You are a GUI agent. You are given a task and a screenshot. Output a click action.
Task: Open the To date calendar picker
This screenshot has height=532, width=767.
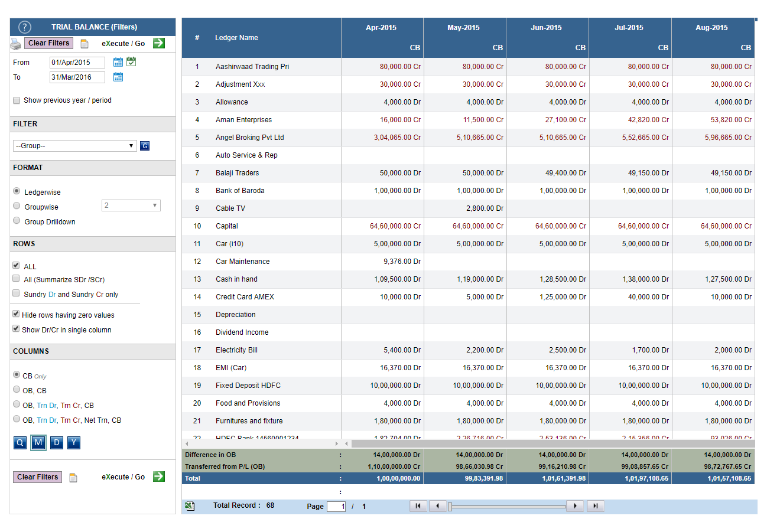tap(118, 77)
